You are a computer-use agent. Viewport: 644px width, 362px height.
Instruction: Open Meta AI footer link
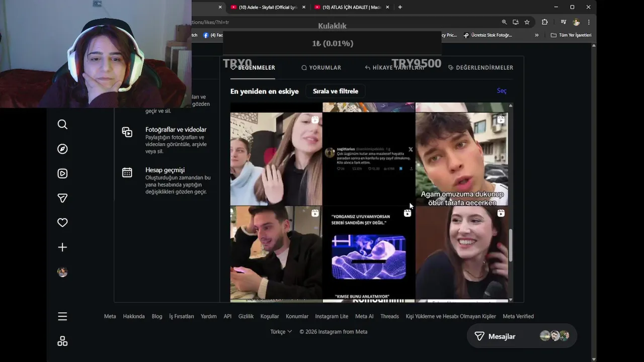(364, 316)
